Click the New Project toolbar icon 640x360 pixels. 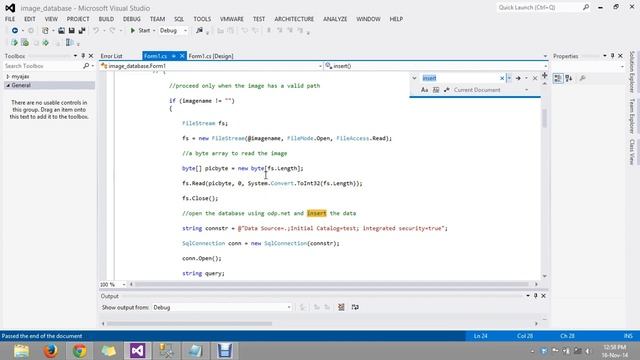45,31
